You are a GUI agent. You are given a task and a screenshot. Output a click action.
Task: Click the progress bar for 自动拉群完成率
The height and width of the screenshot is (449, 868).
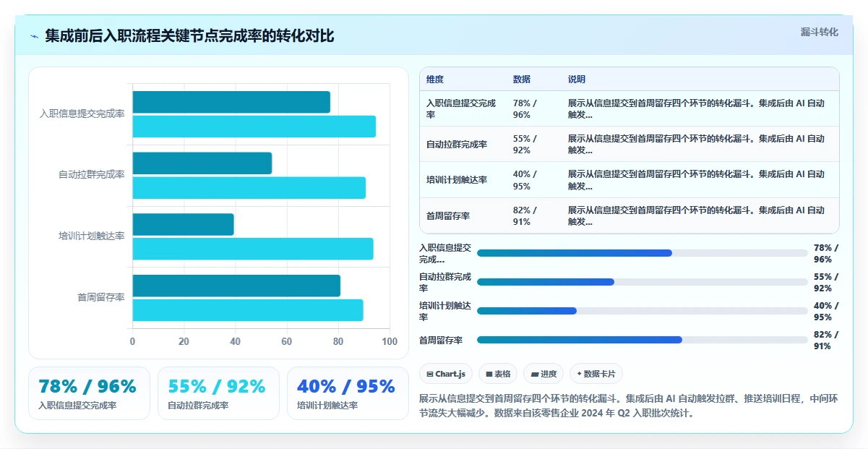click(643, 282)
